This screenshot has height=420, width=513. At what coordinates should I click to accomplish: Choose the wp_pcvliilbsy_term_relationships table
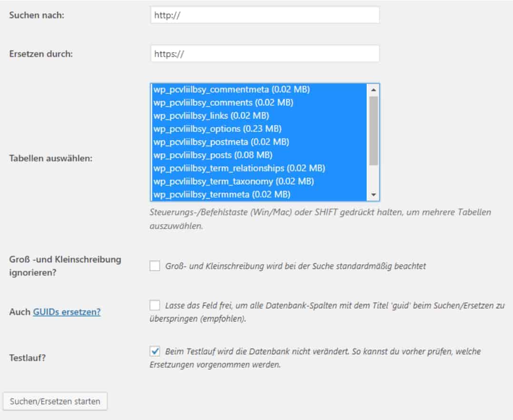pyautogui.click(x=239, y=168)
